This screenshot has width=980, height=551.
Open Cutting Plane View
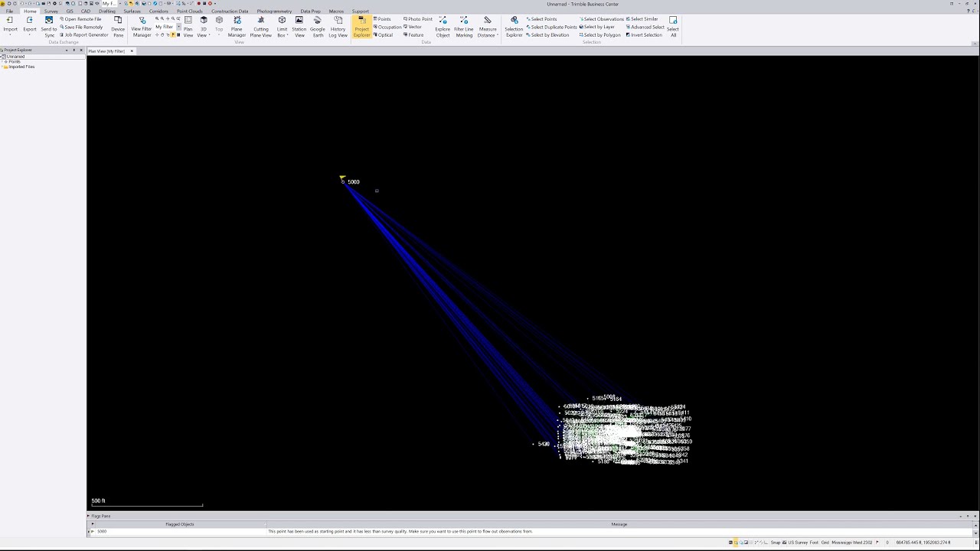[261, 26]
